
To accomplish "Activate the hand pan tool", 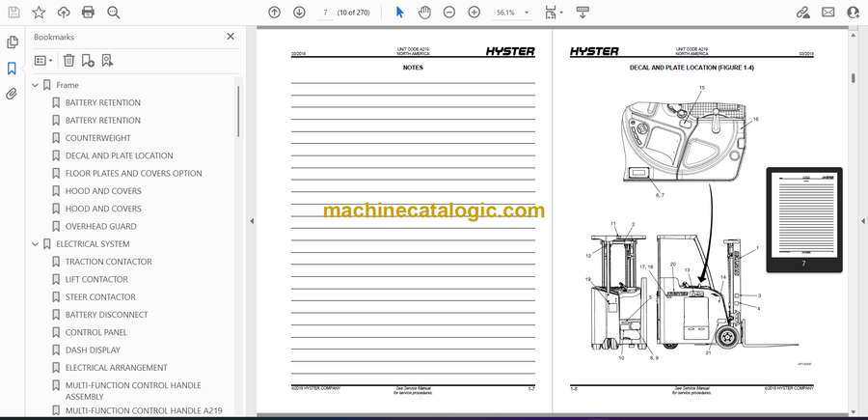I will pyautogui.click(x=424, y=13).
